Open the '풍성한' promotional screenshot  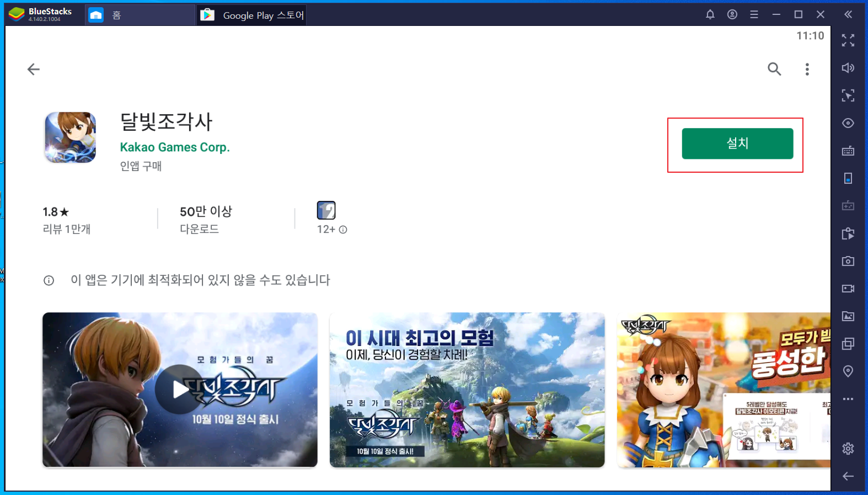(x=724, y=390)
